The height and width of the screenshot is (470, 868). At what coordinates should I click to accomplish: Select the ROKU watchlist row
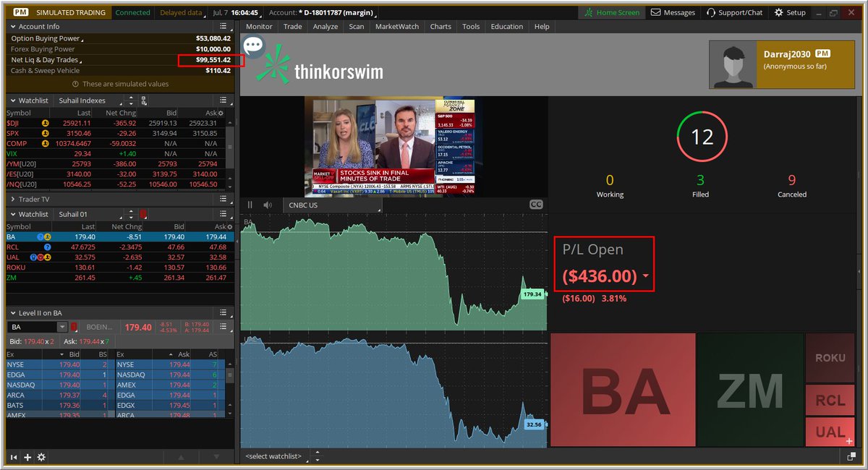[x=120, y=267]
